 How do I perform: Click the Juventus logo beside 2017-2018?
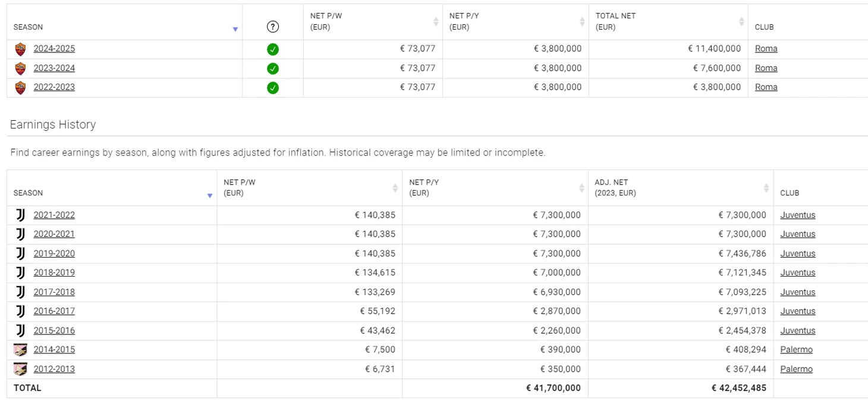20,292
